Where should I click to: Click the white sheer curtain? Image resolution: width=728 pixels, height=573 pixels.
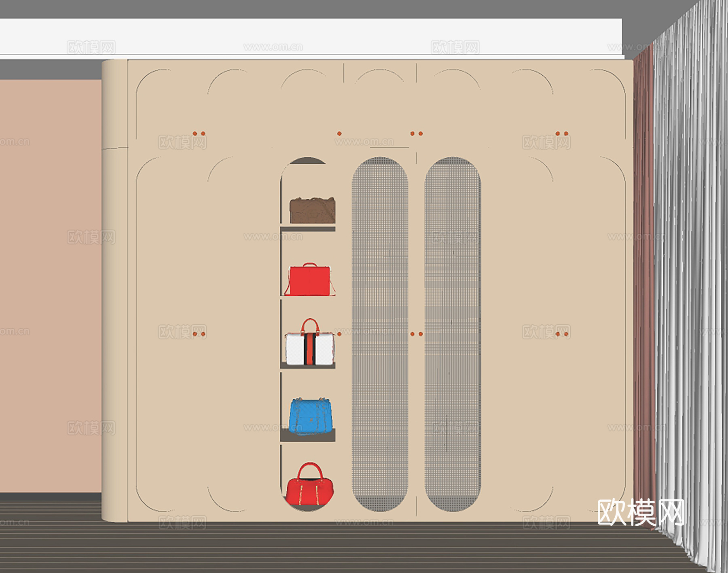click(692, 283)
